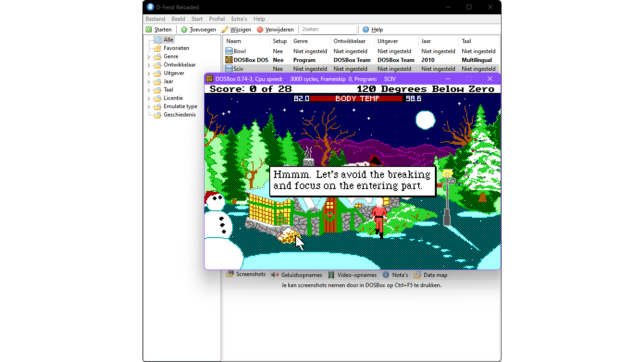Click the Emulatie type folder icon

click(158, 106)
